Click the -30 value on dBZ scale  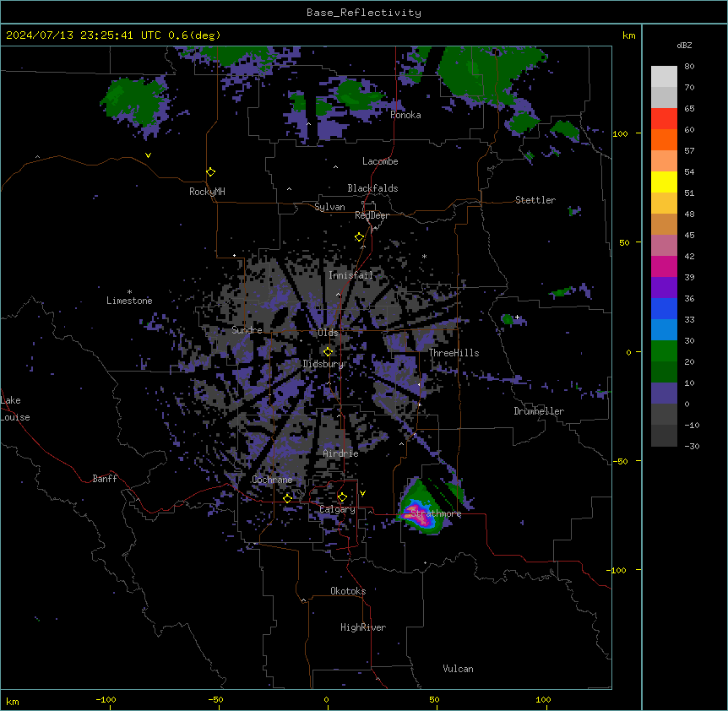(692, 446)
